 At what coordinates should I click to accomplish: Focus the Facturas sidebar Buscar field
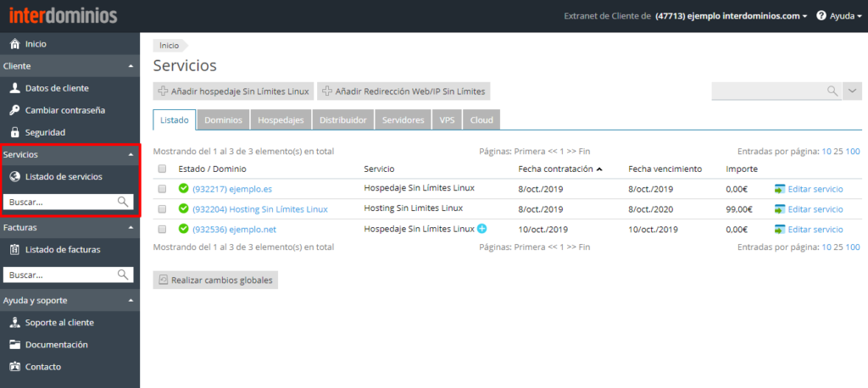coord(69,274)
